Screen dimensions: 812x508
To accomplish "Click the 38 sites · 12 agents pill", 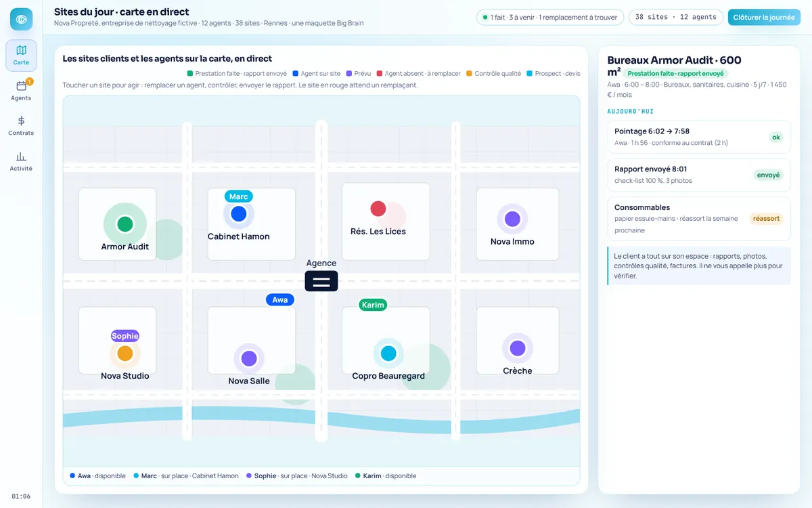I will tap(676, 17).
